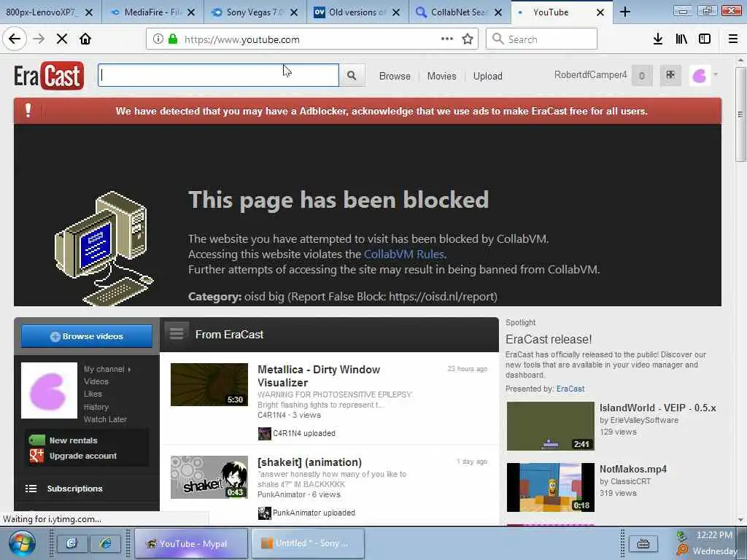Click the taskbar clock showing 12:22 PM
The image size is (747, 560).
click(714, 535)
